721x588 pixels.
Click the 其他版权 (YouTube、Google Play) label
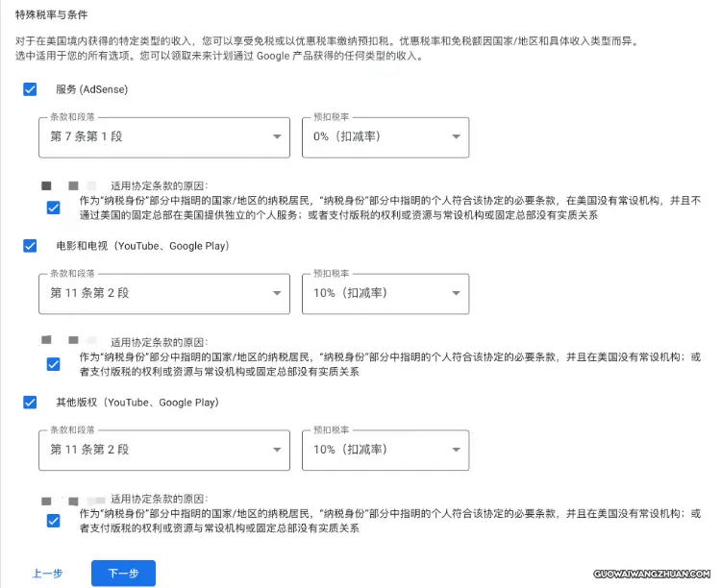(x=137, y=403)
